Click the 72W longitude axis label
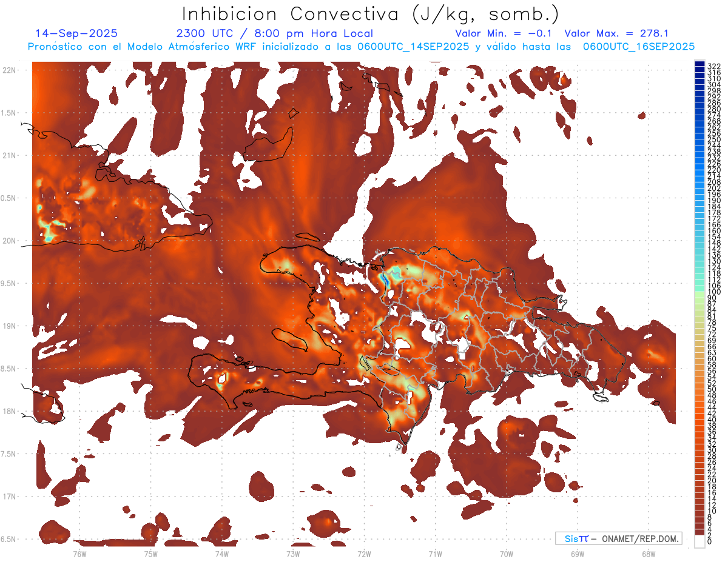The width and height of the screenshot is (728, 562). tap(364, 553)
